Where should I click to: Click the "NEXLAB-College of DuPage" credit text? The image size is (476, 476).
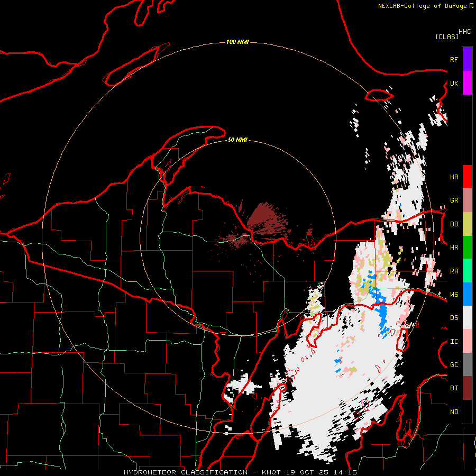(x=423, y=6)
